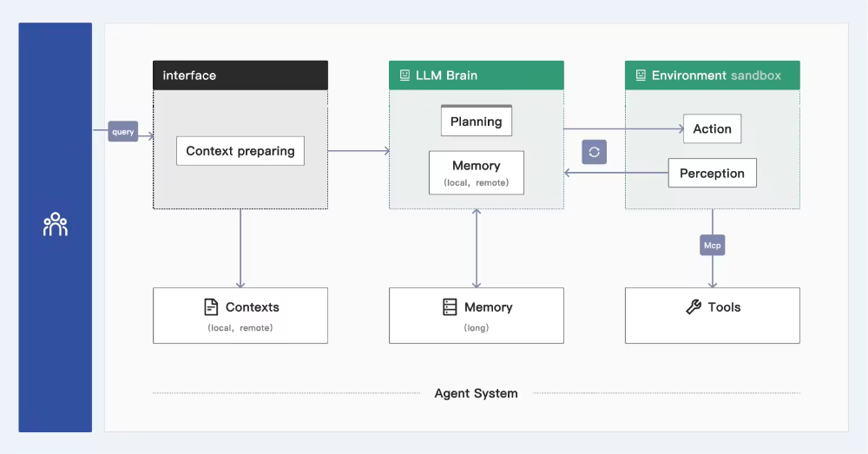Click the refresh loop icon between Brain and sandbox
The height and width of the screenshot is (454, 868).
(x=594, y=152)
